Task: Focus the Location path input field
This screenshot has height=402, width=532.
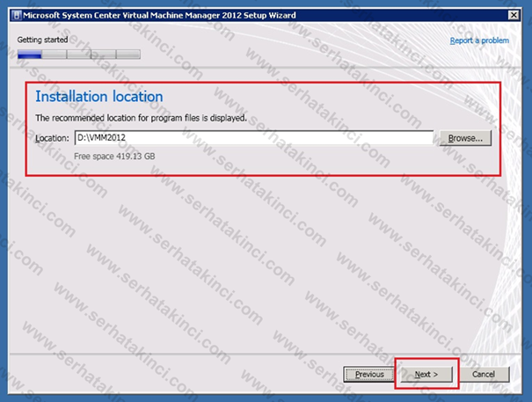Action: point(254,138)
